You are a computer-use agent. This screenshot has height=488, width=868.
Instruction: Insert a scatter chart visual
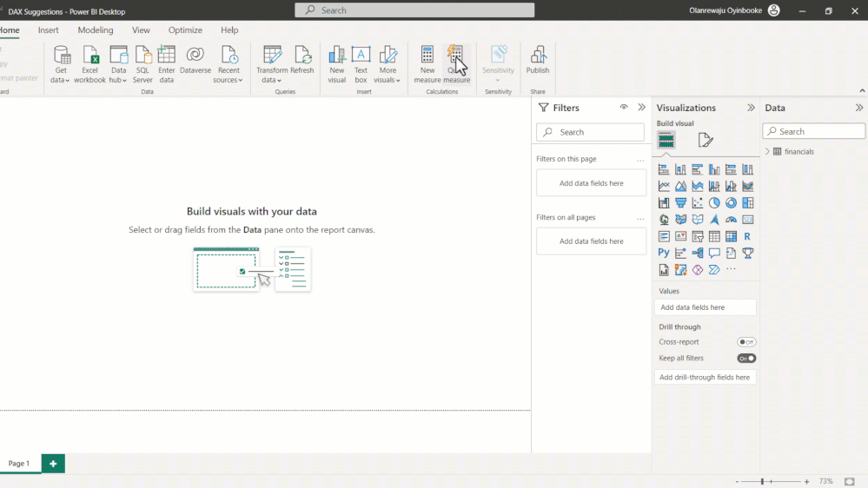698,202
